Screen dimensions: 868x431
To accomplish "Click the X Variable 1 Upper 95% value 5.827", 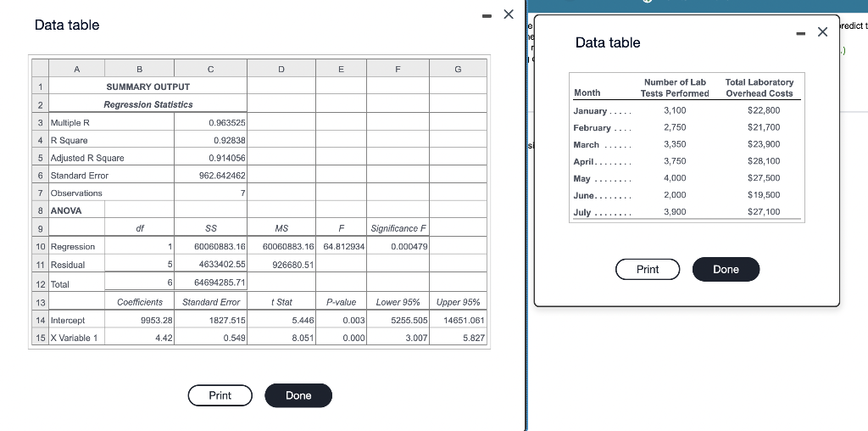I will [x=474, y=338].
